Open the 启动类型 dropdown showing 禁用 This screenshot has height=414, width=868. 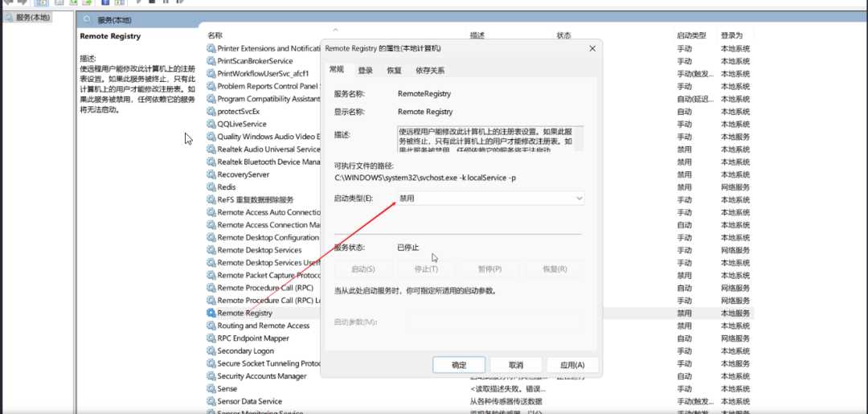[490, 198]
